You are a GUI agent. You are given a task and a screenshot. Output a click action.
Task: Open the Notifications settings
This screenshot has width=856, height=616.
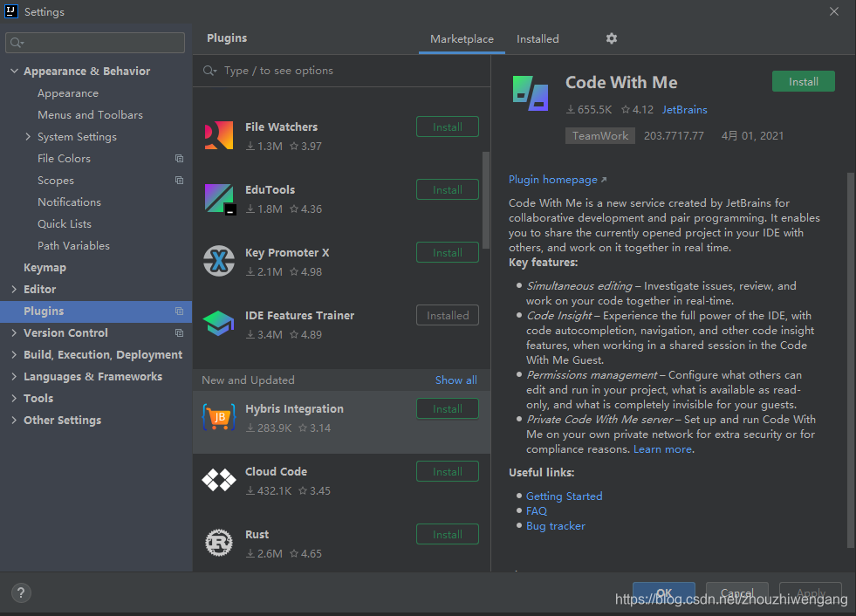click(69, 202)
